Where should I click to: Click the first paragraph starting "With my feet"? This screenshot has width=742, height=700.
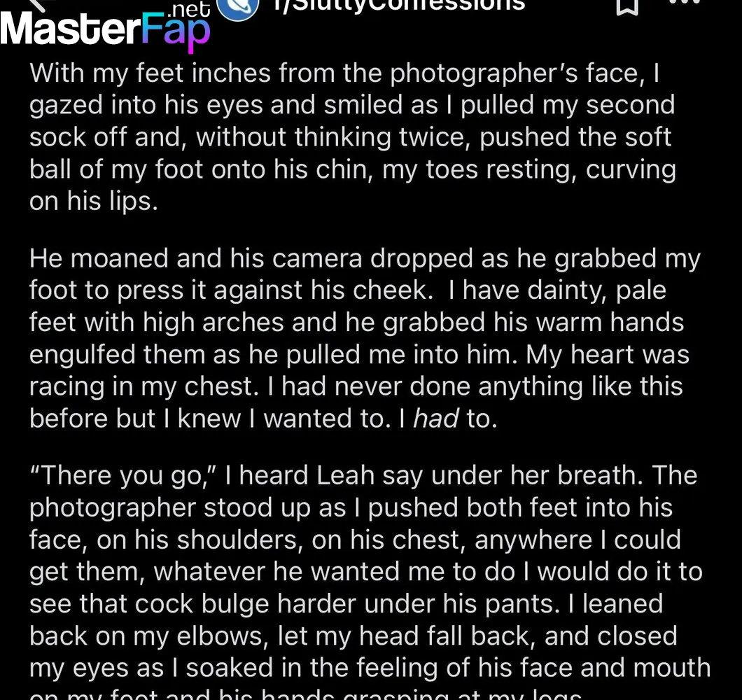[353, 137]
